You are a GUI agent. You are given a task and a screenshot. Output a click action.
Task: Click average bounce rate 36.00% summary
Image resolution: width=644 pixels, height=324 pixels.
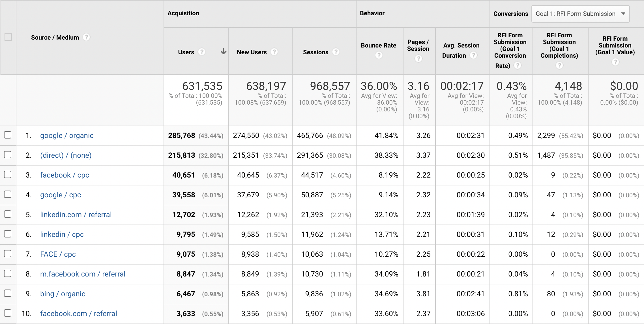pos(379,86)
